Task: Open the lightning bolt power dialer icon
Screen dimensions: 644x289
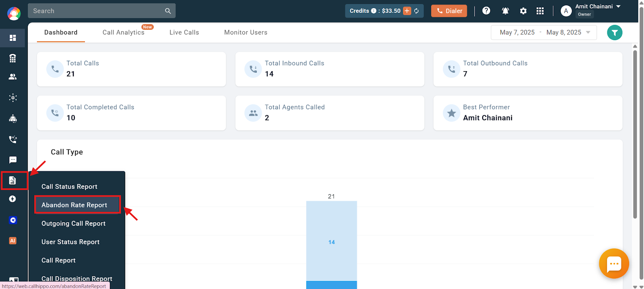Action: [13, 199]
